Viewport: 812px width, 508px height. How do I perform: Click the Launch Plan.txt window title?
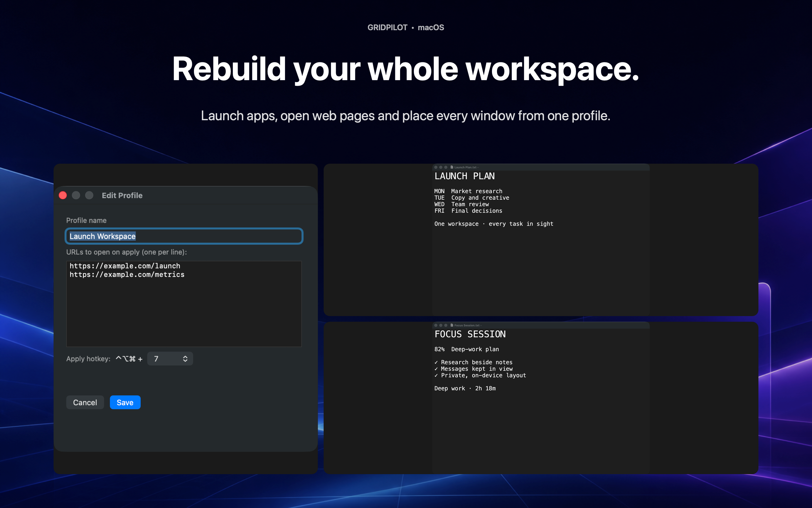click(x=465, y=167)
